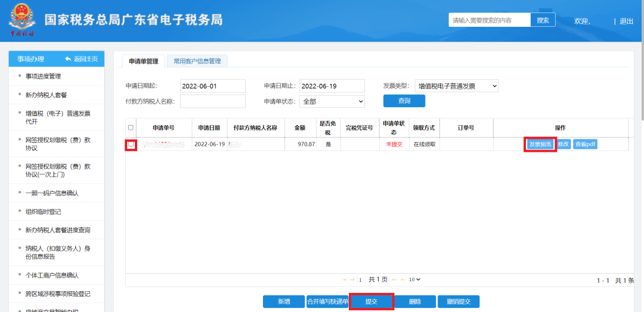Go to first page pagination icon
644x312 pixels.
point(344,280)
